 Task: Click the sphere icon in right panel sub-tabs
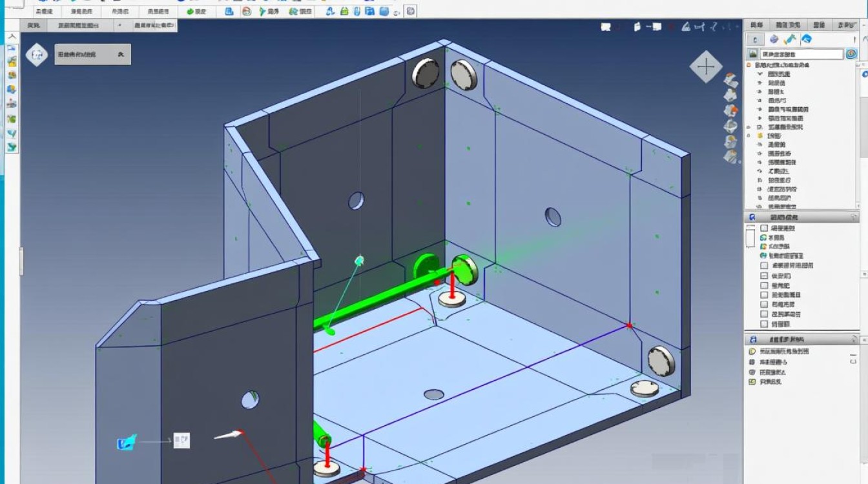[x=774, y=39]
